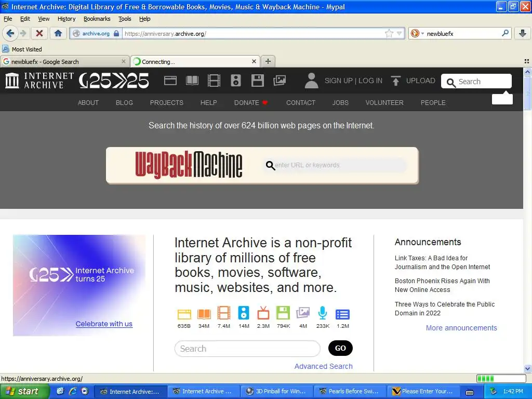
Task: Open the View menu
Action: click(x=44, y=19)
